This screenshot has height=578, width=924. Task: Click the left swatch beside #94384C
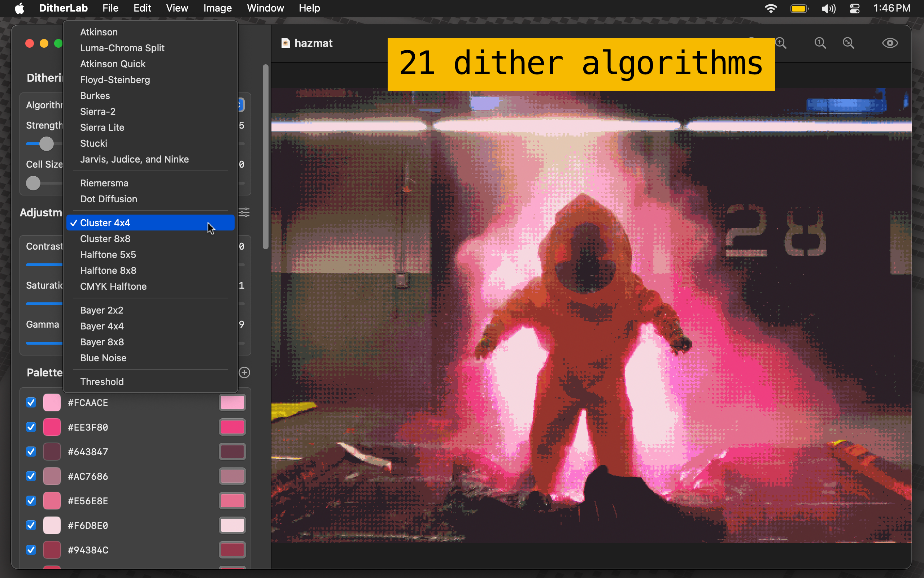coord(52,550)
